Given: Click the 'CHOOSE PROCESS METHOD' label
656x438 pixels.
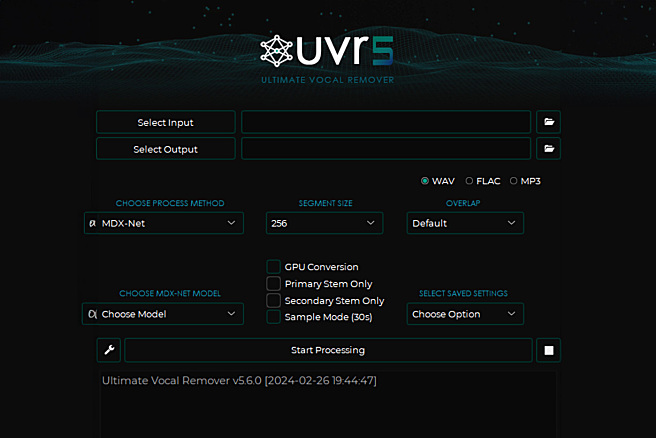Looking at the screenshot, I should pos(170,203).
